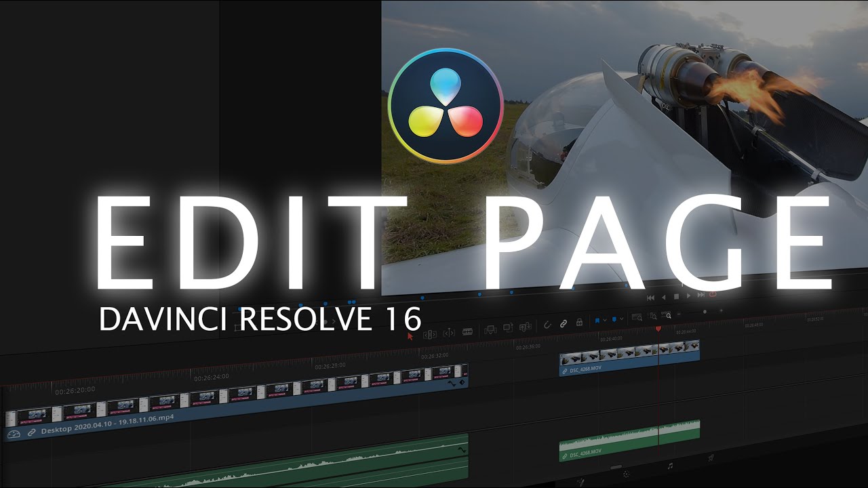Open the Fairlight page music note tab
The height and width of the screenshot is (488, 868).
[670, 466]
